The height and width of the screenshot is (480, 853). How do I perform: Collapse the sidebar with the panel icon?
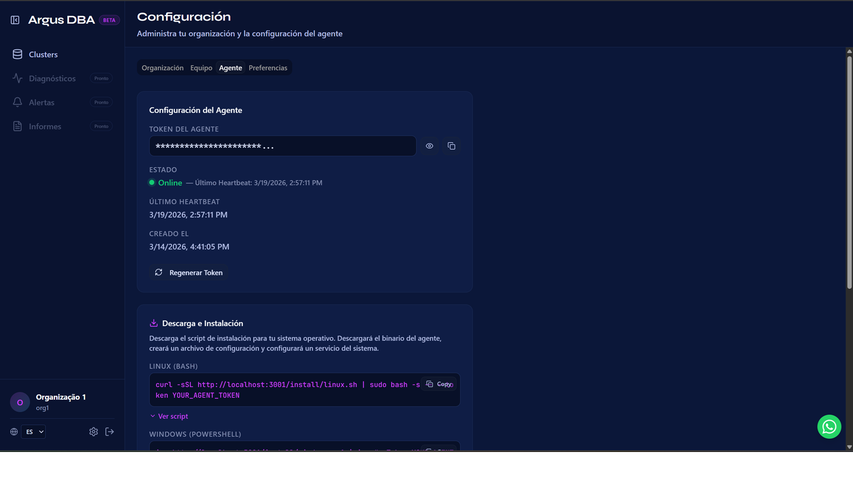tap(15, 20)
